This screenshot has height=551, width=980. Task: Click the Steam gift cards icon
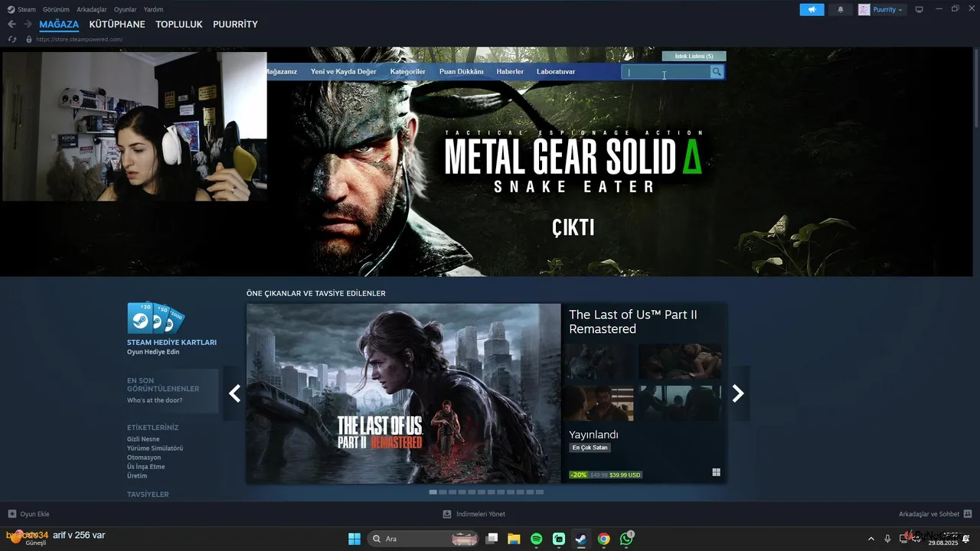[156, 318]
